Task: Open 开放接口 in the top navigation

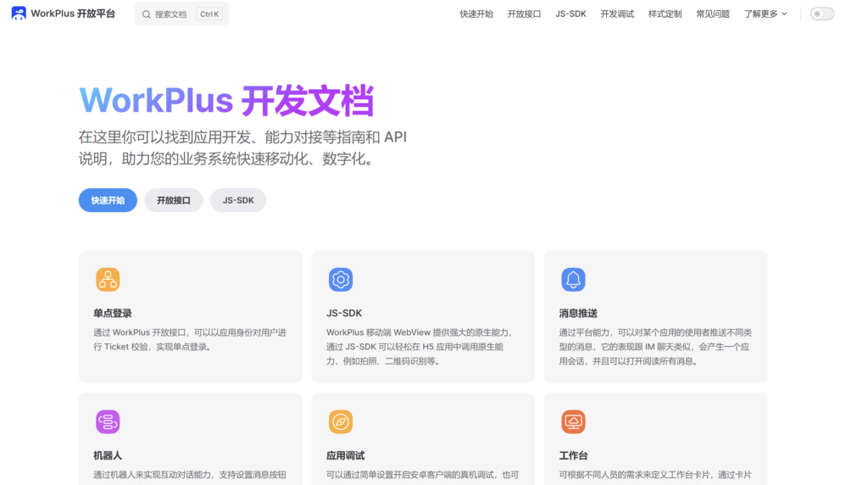Action: tap(524, 14)
